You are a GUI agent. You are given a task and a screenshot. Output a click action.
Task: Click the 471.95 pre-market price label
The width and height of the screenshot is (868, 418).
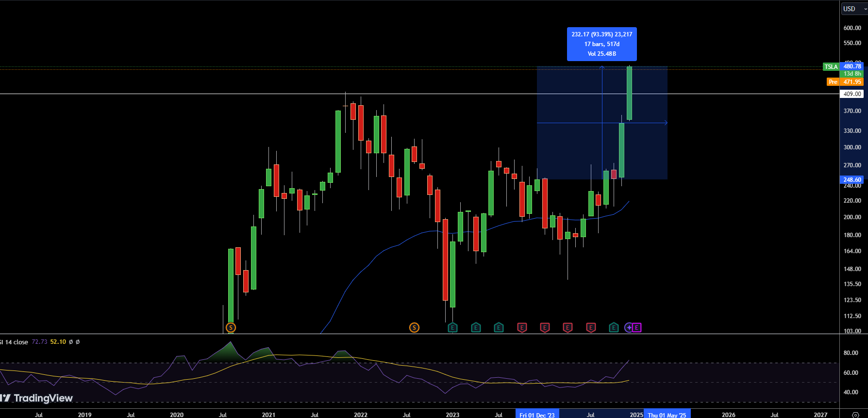852,82
